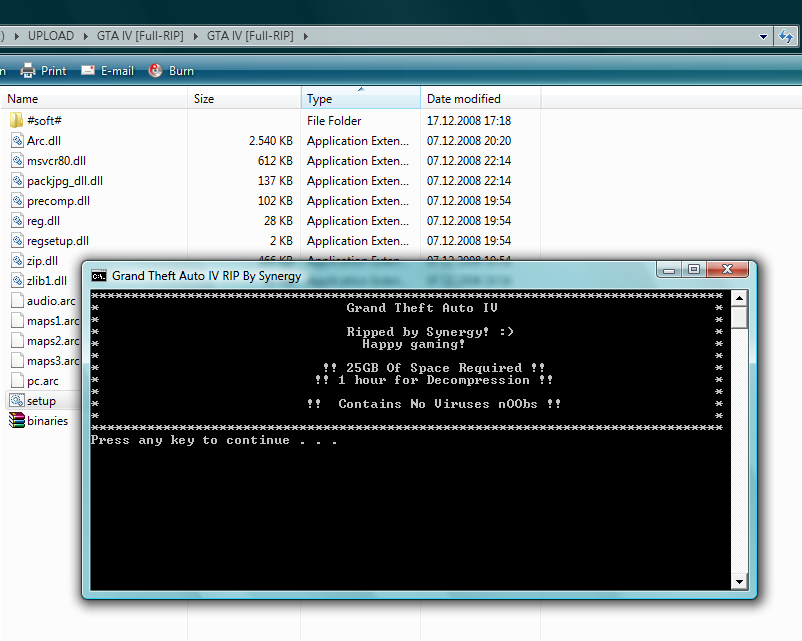Viewport: 802px width, 641px height.
Task: Click the console scrollbar up arrow
Action: coord(740,298)
